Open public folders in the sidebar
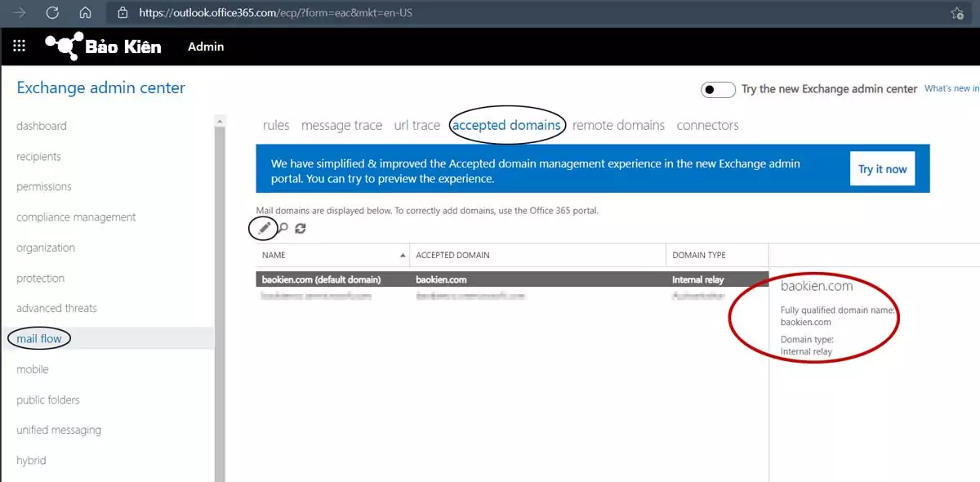 tap(48, 399)
